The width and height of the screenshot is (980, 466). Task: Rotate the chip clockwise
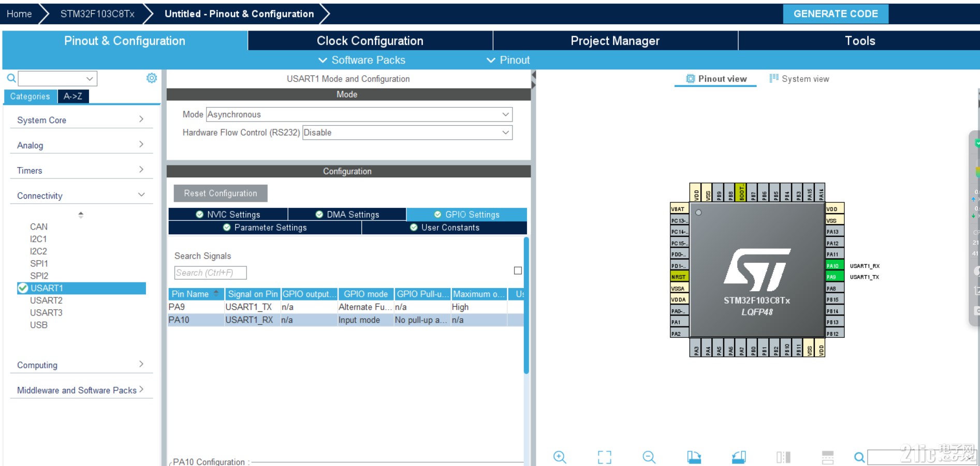694,457
